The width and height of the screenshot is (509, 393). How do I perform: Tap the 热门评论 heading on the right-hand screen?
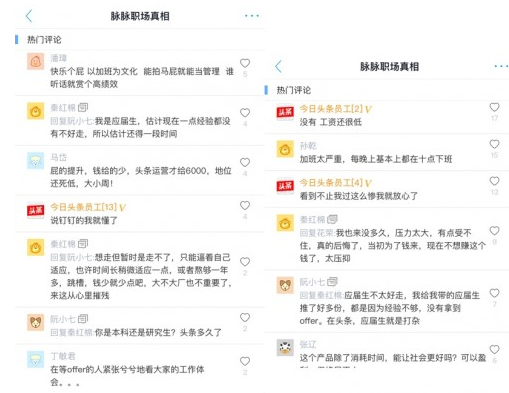click(x=293, y=90)
